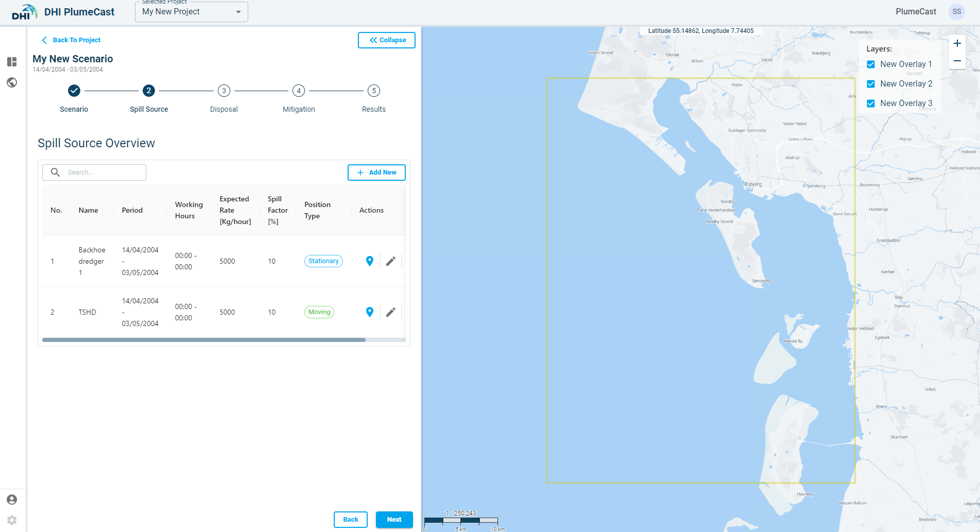Collapse the scenario side panel

387,40
